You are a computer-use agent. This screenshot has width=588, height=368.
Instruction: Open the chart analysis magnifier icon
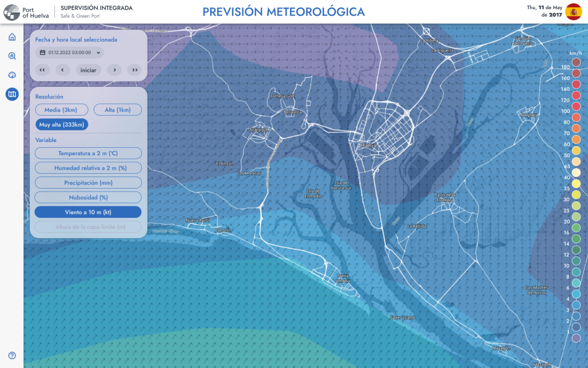click(x=12, y=56)
